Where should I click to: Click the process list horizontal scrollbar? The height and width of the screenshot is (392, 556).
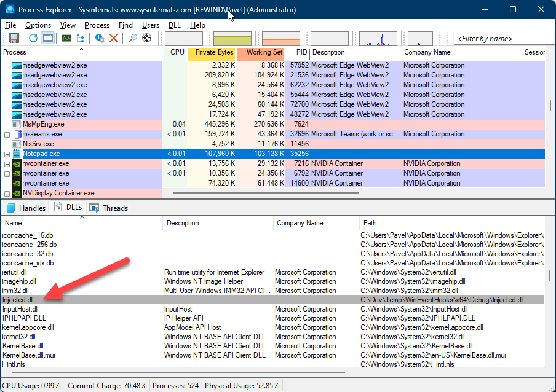[266, 193]
